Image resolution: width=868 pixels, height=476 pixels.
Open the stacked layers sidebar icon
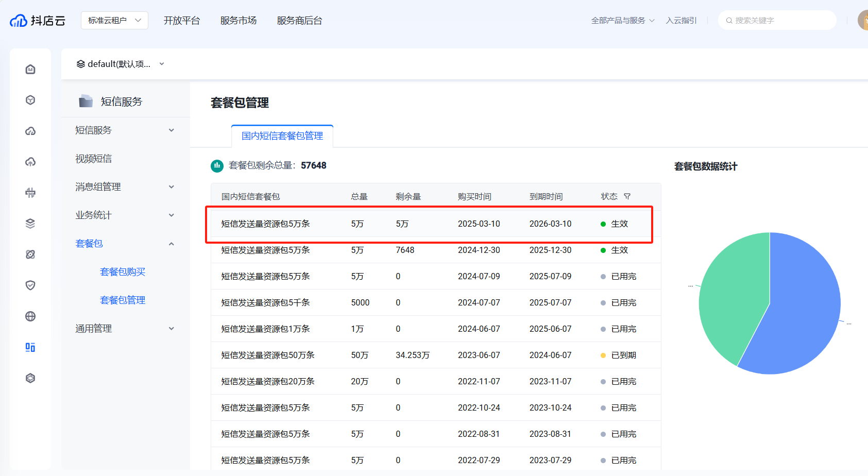[x=30, y=224]
